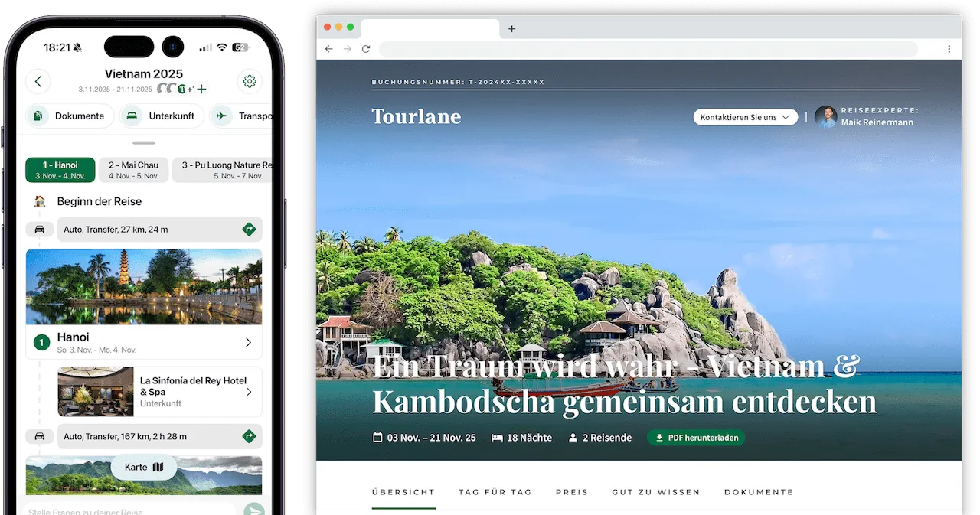Send question with the green arrow button

pos(254,511)
